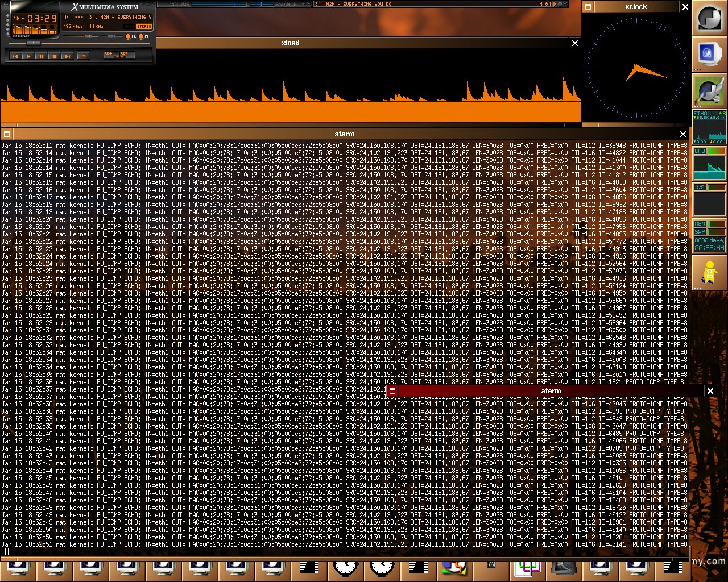Screen dimensions: 728x582
Task: Stop playback in XMMS player
Action: tap(55, 56)
